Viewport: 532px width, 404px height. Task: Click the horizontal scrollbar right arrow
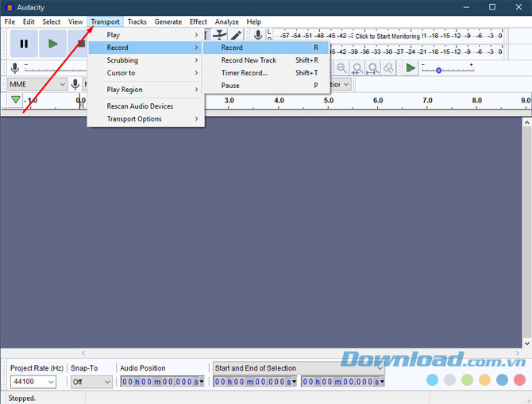click(x=517, y=353)
